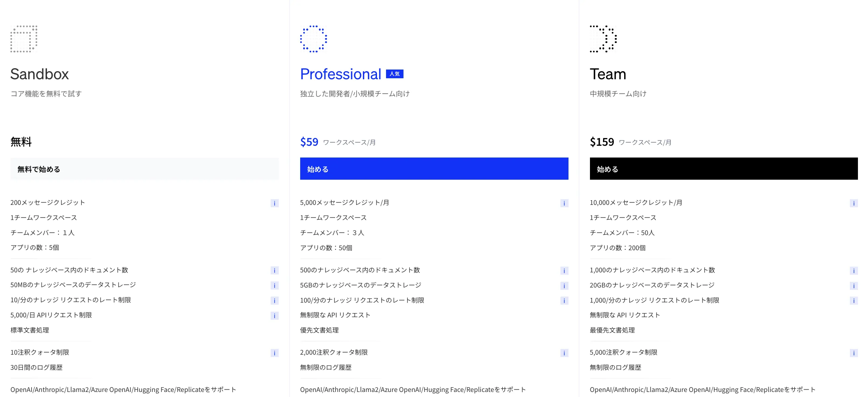Click the info icon beside 500のナレッジベース内のドキュメント数
Viewport: 868px width, 397px height.
pyautogui.click(x=564, y=270)
